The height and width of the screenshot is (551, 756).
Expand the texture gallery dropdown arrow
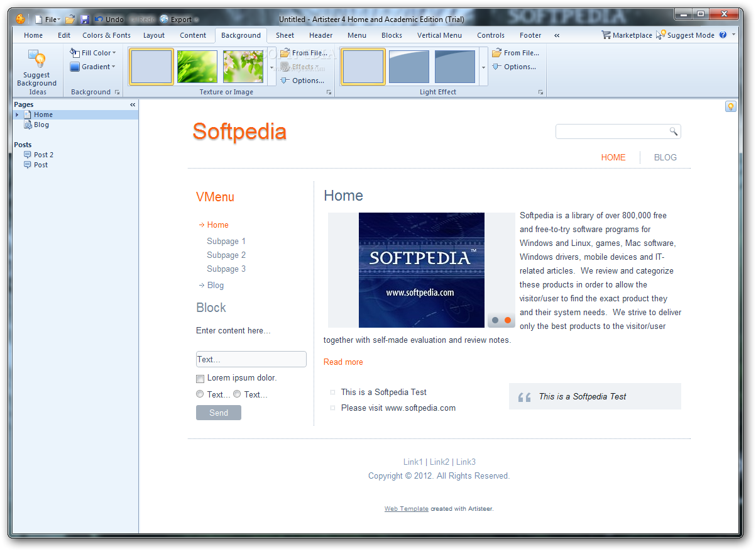pos(272,67)
